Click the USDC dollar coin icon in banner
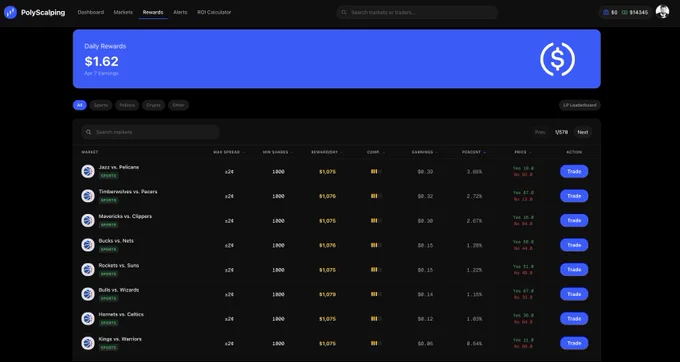Viewport: 680px width, 362px height. pos(557,59)
